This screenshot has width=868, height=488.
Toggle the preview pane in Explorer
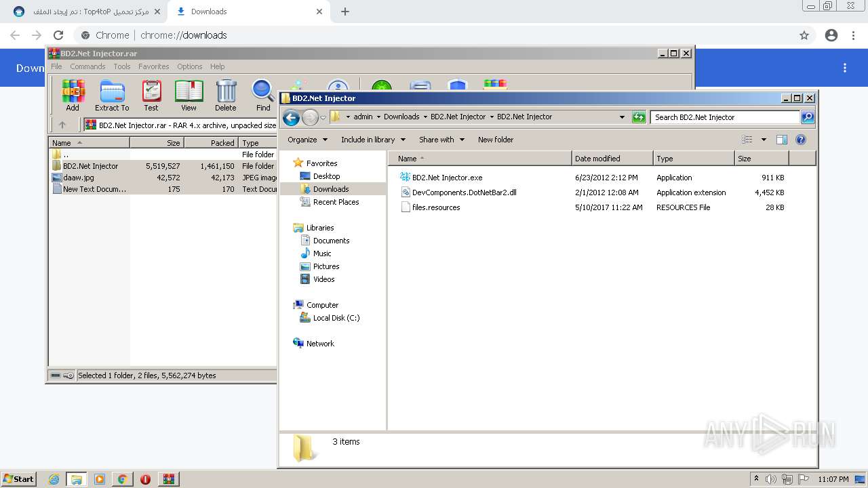point(781,140)
